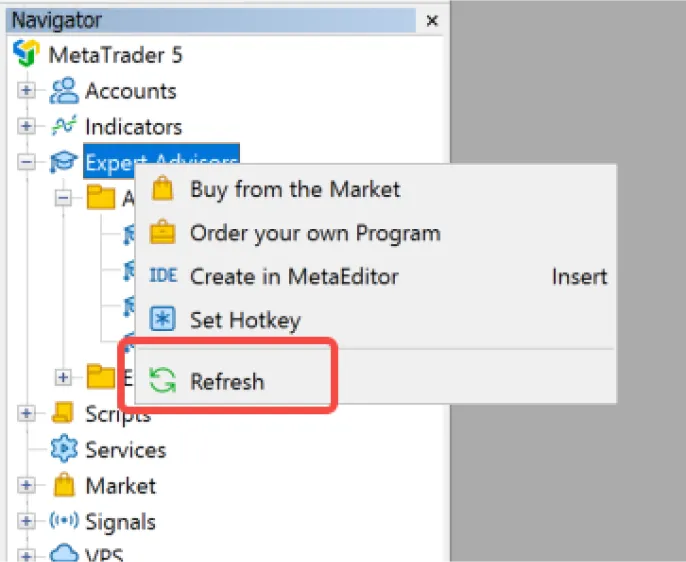Click the Accounts people icon

[x=64, y=91]
